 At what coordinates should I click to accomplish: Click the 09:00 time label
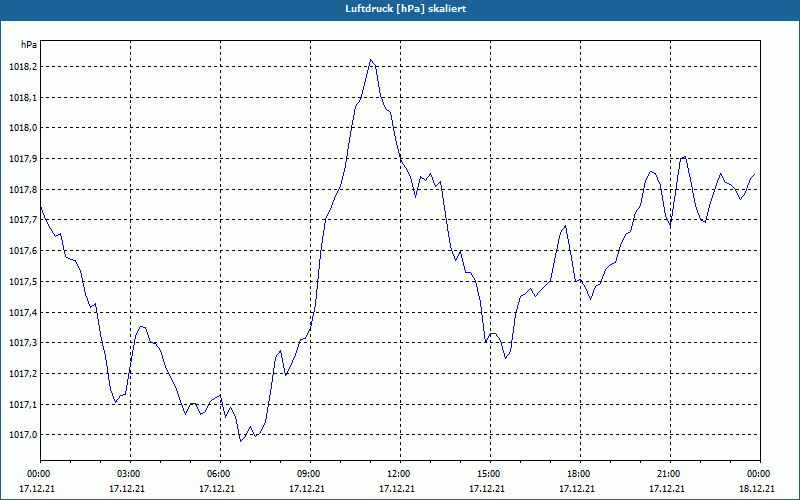coord(309,474)
